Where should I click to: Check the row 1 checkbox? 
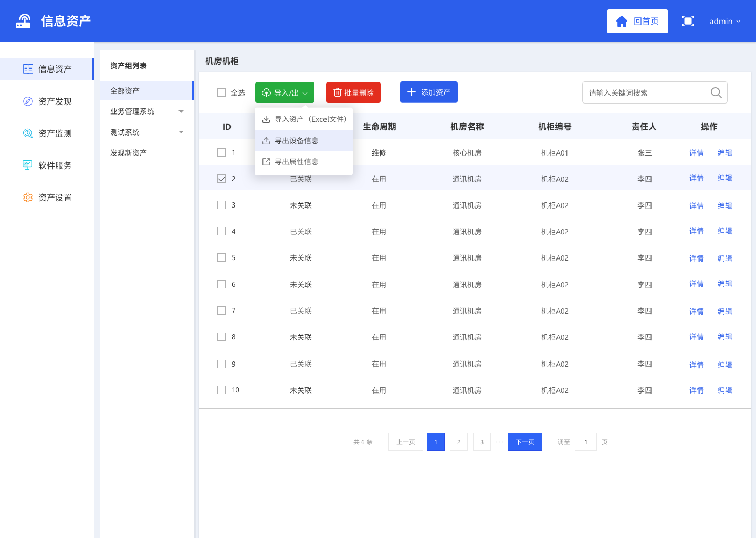(x=222, y=152)
